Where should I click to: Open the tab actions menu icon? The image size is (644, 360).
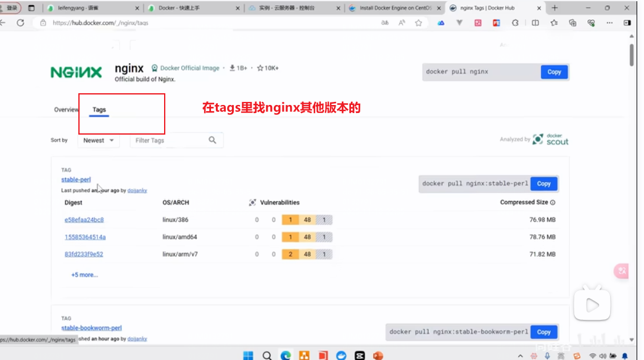coord(31,8)
